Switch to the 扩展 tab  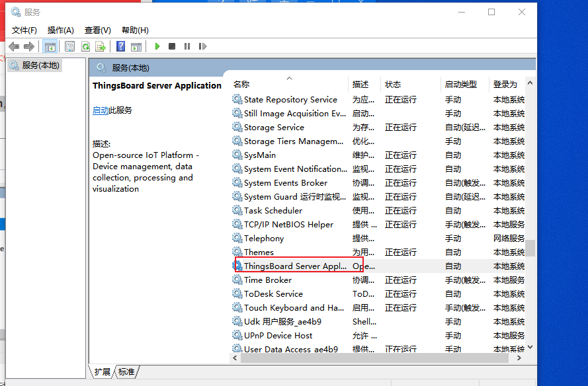coord(102,372)
